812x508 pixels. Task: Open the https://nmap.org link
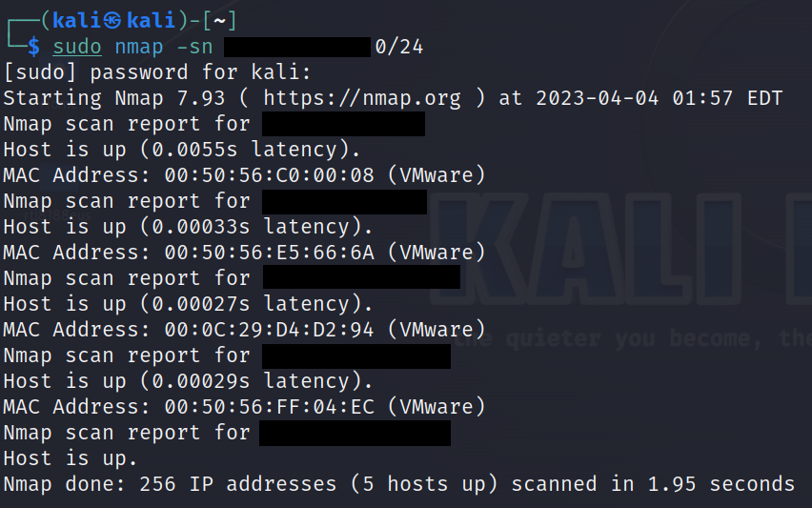[x=362, y=98]
